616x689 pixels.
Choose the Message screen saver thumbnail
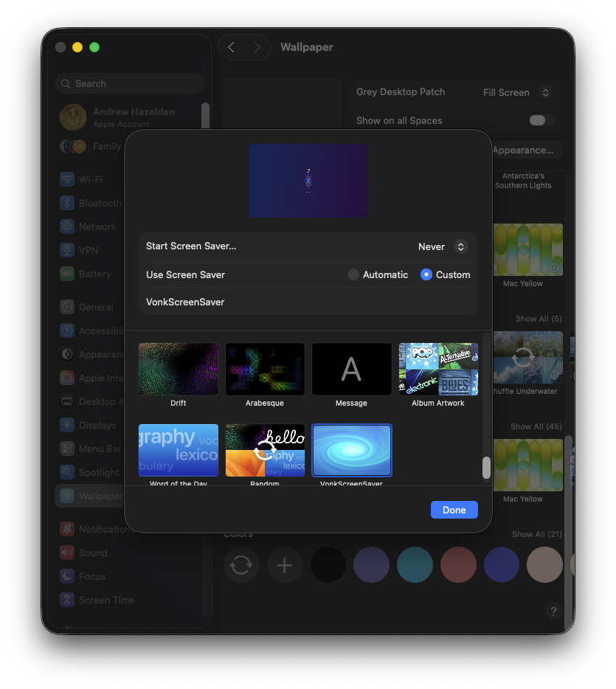point(351,369)
